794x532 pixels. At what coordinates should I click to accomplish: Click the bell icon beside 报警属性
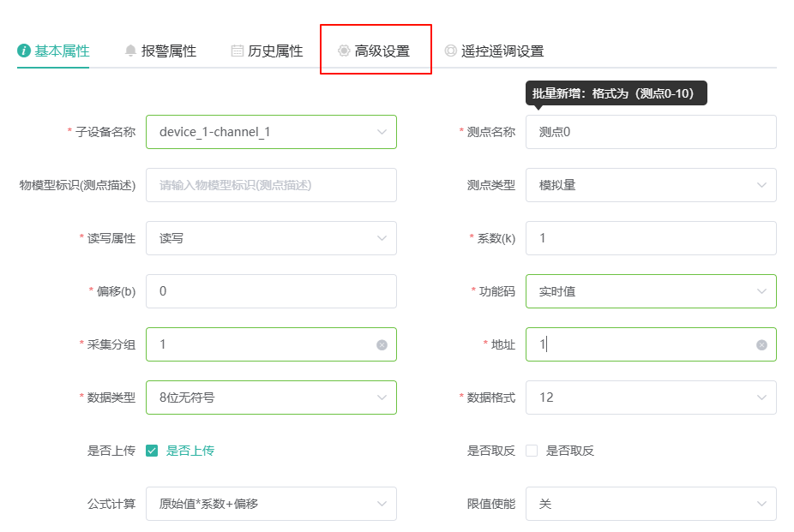130,51
